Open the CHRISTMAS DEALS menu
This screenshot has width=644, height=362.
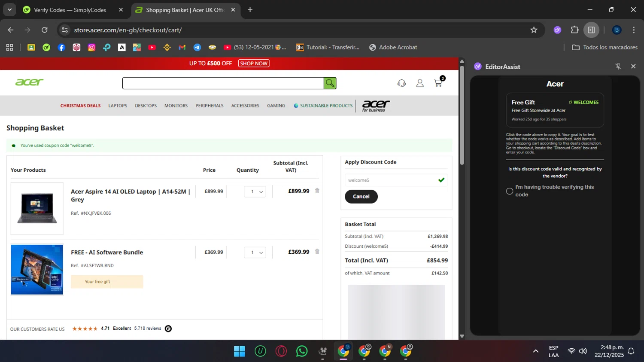point(80,106)
